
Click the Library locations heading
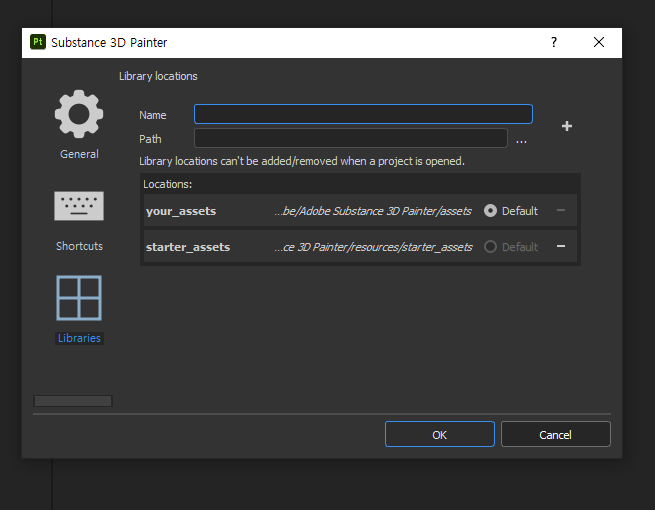(158, 76)
